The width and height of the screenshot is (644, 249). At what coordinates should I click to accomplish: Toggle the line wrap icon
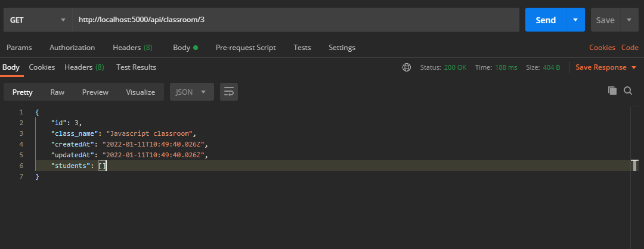pyautogui.click(x=229, y=92)
